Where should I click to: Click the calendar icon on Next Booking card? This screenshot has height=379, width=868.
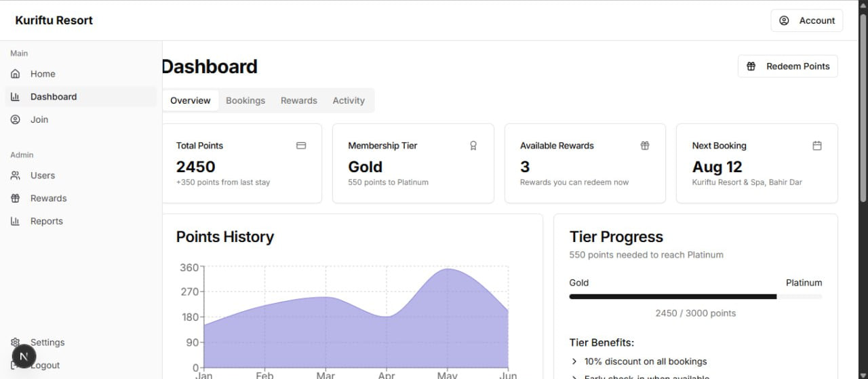[x=817, y=146]
